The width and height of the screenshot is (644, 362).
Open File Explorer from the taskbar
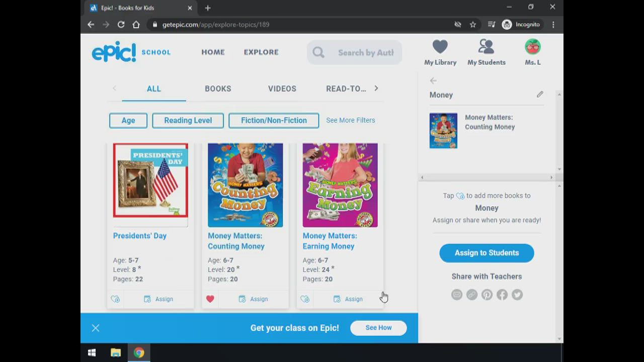coord(116,353)
